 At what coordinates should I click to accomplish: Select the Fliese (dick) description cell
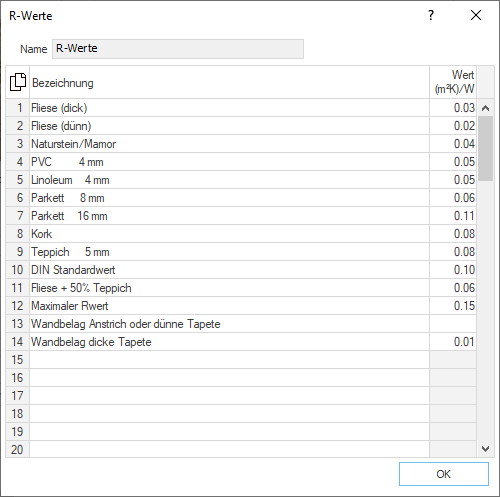(x=229, y=108)
